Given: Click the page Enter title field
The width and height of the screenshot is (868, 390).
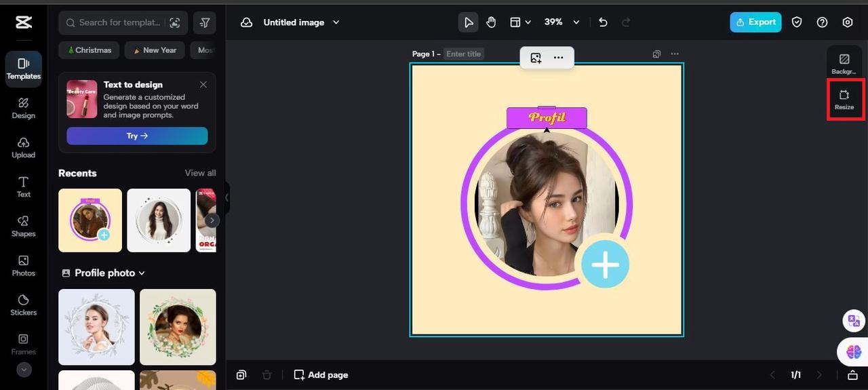Looking at the screenshot, I should pos(464,54).
